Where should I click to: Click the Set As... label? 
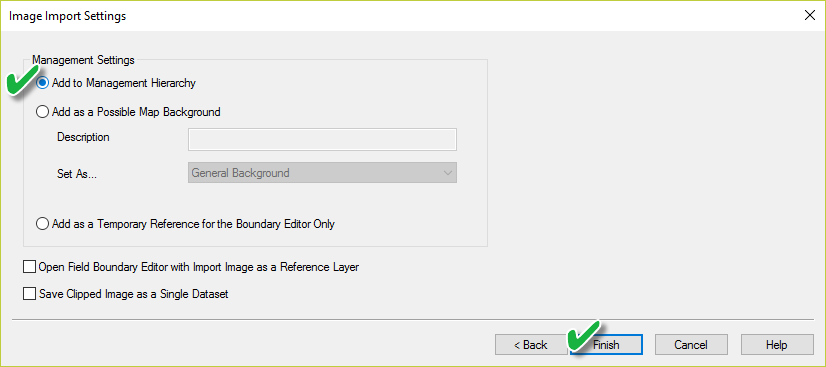[77, 174]
